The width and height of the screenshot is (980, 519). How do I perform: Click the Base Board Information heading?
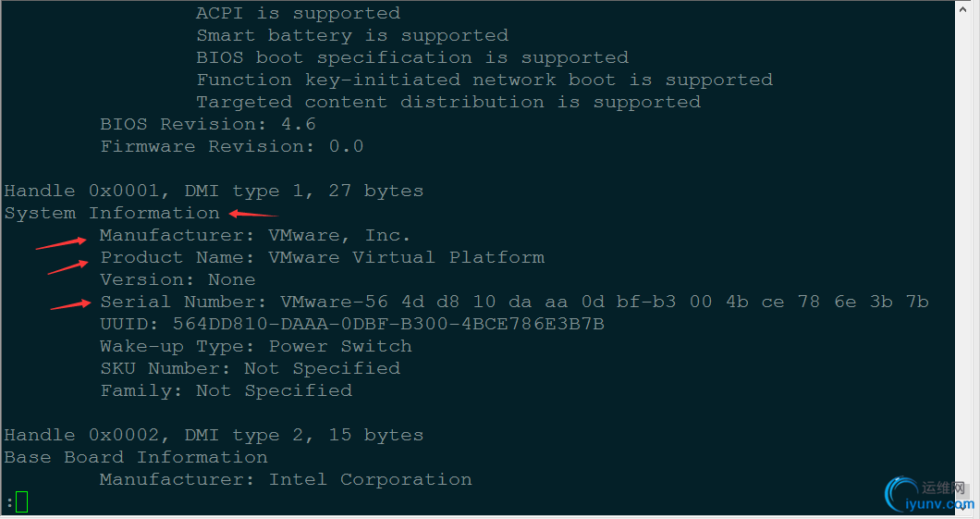136,457
